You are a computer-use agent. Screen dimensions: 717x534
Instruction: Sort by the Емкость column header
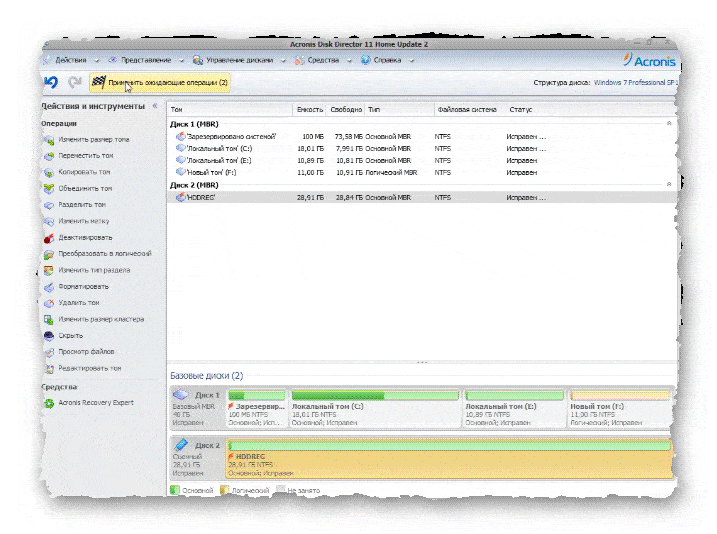[x=310, y=109]
